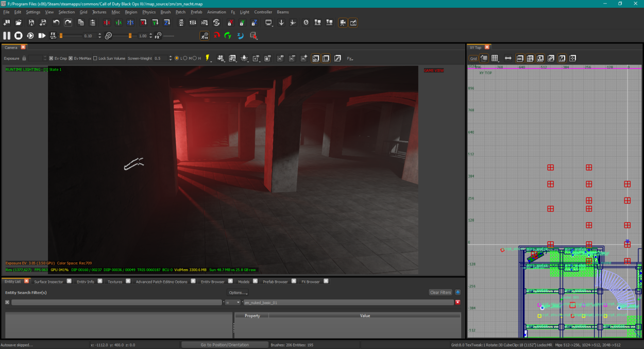Switch to the FX Browser tab
Image resolution: width=644 pixels, height=349 pixels.
tap(310, 282)
